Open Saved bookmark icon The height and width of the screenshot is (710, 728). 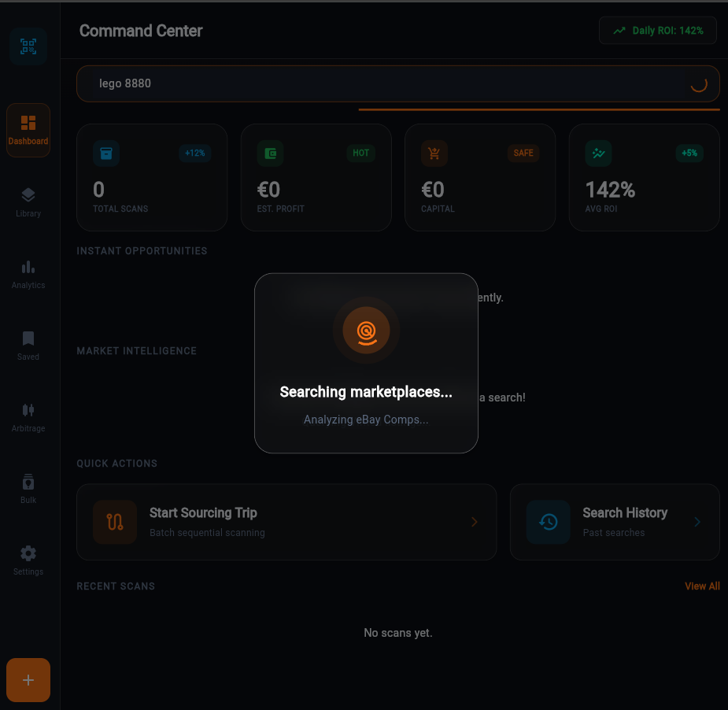pyautogui.click(x=28, y=345)
